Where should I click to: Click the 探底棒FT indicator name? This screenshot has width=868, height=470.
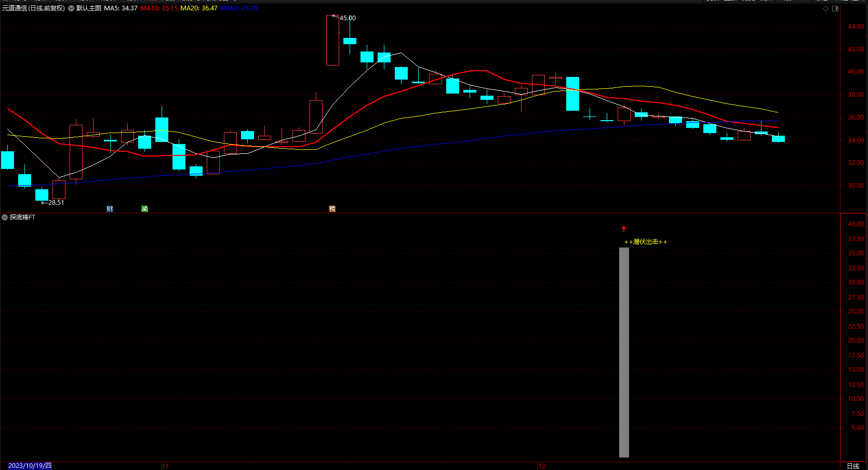pyautogui.click(x=22, y=217)
